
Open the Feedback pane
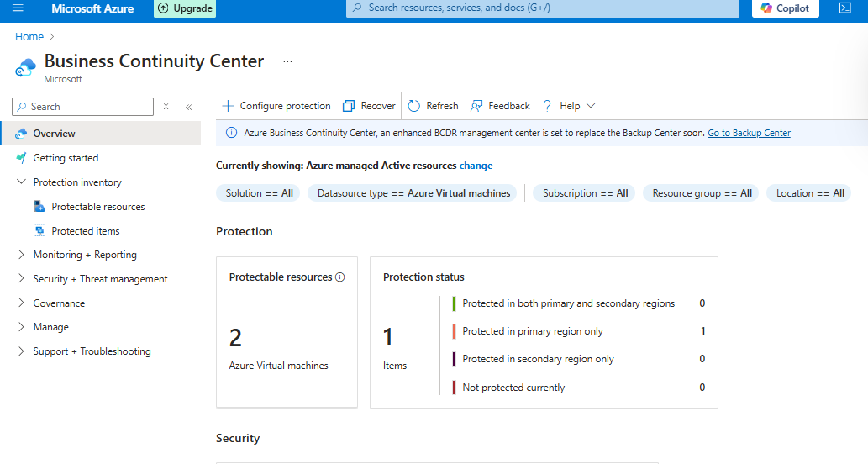coord(501,106)
